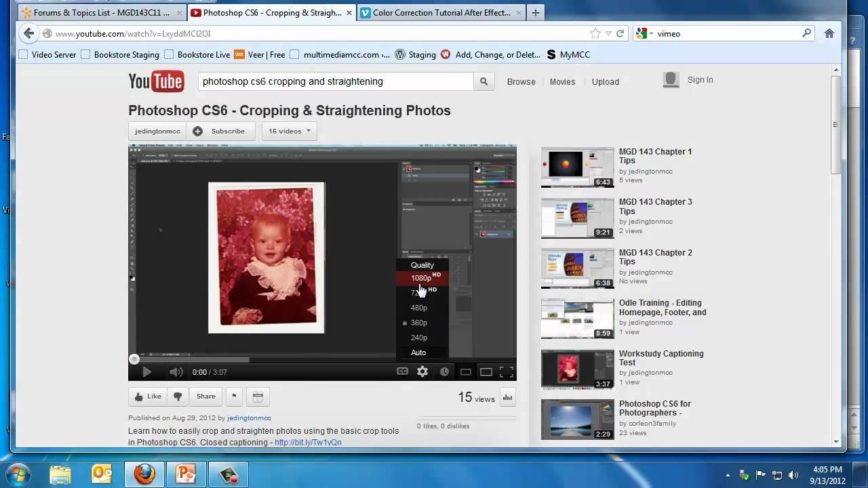Open the search engine selector dropdown
Screen dimensions: 868x488
(644, 33)
